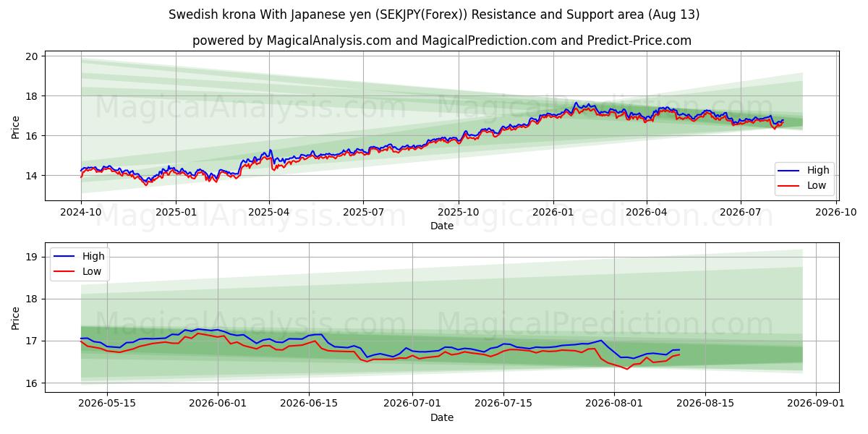The height and width of the screenshot is (434, 868).
Task: Click the '16' y-axis label on upper chart
Action: pos(33,135)
